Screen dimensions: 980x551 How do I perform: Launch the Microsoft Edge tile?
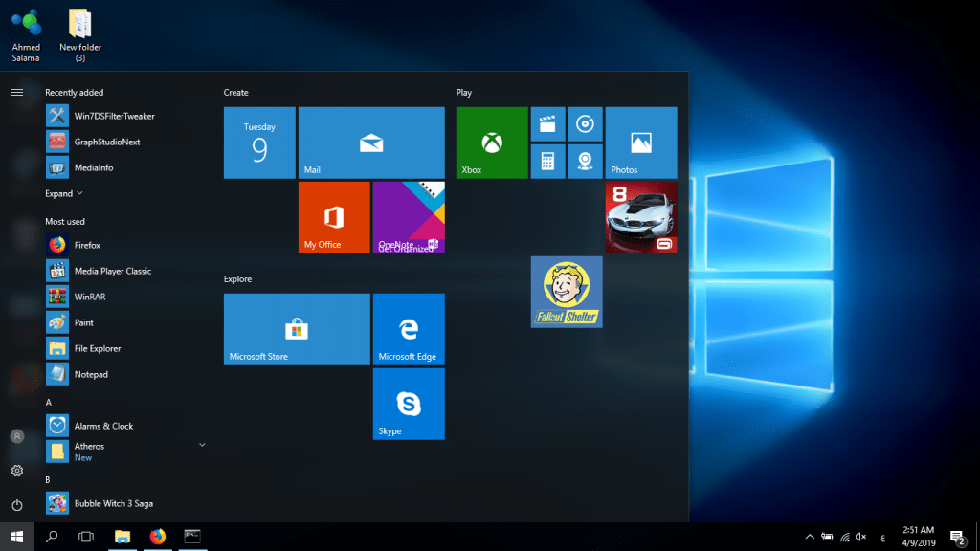pos(409,329)
